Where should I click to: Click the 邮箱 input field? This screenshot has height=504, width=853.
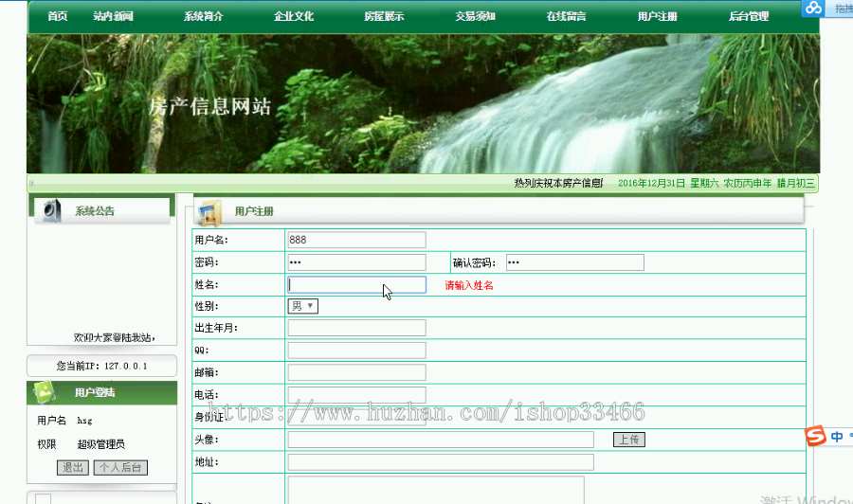(356, 372)
